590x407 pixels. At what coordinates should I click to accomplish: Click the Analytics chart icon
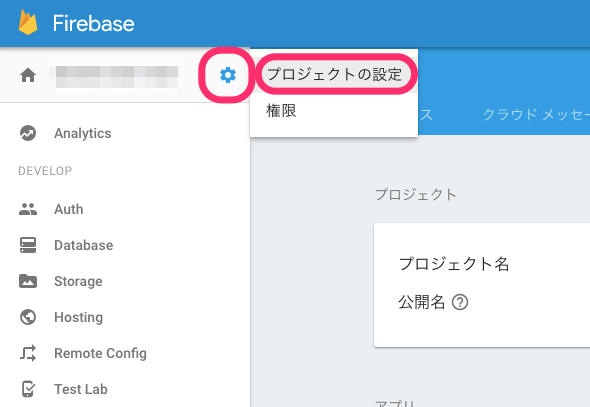coord(28,133)
